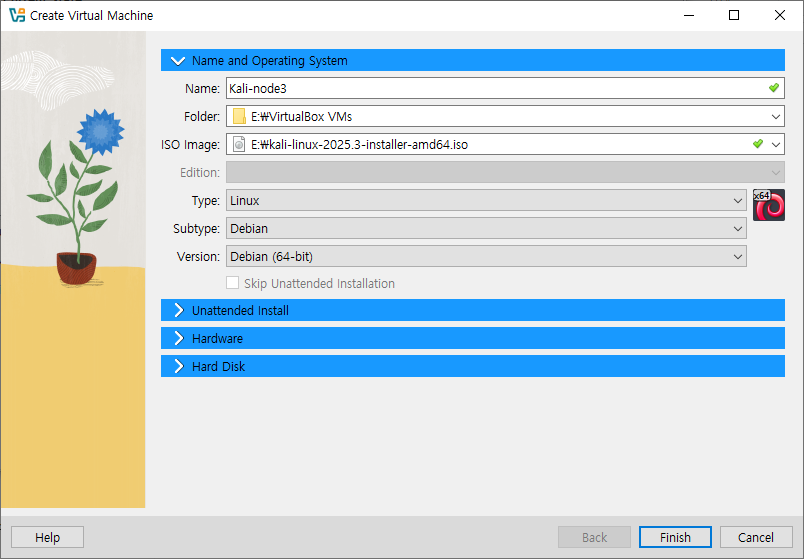The height and width of the screenshot is (559, 804).
Task: Click the Create Virtual Machine window title
Action: click(x=91, y=15)
